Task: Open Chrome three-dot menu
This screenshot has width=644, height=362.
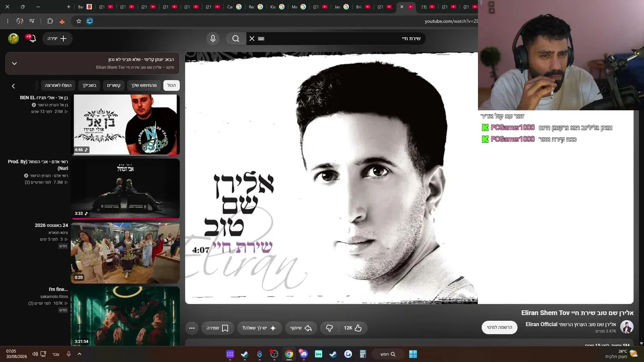Action: 7,21
